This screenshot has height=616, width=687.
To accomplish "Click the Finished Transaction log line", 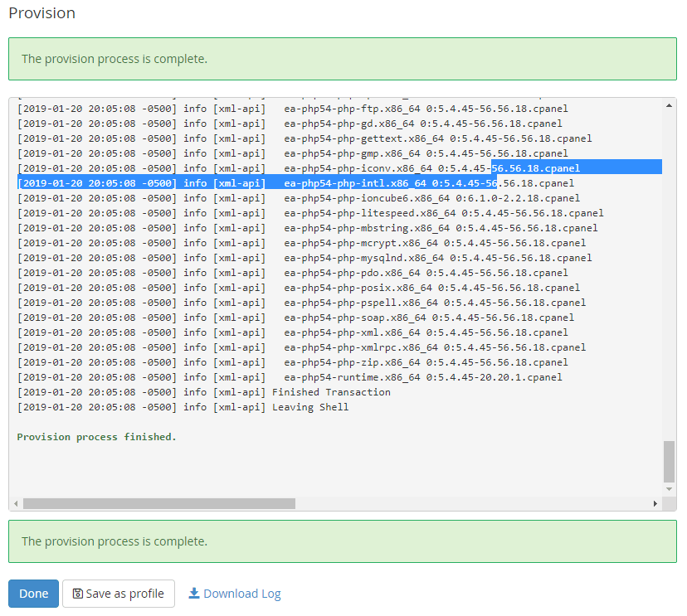I will coord(204,392).
